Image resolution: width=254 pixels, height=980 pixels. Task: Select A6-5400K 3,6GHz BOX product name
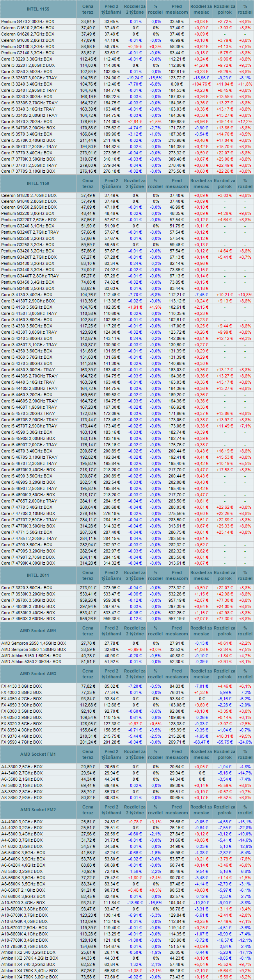23,853
